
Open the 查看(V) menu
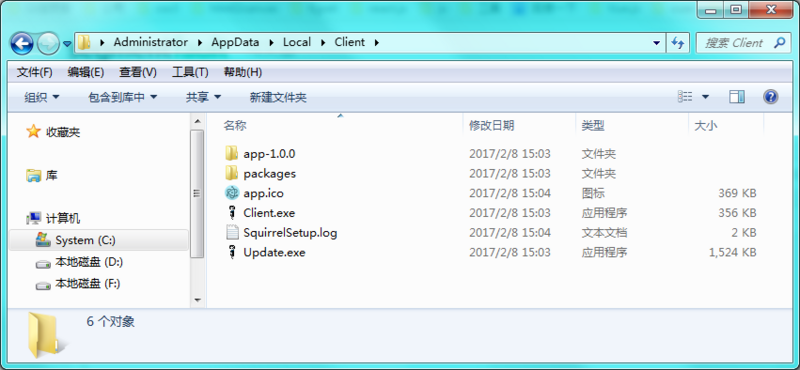tap(138, 72)
